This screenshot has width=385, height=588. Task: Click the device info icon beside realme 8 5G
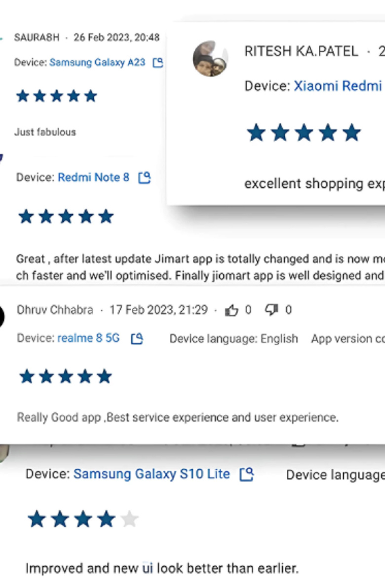pyautogui.click(x=137, y=338)
